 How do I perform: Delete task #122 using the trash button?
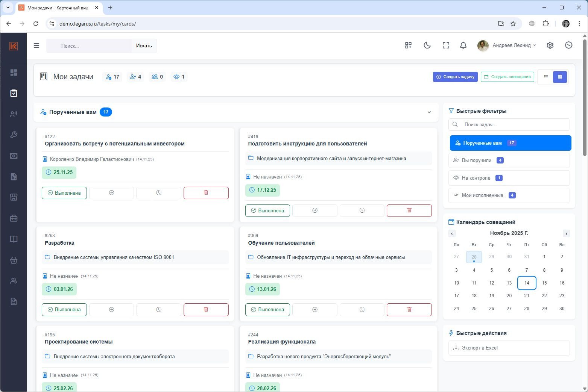pyautogui.click(x=206, y=193)
